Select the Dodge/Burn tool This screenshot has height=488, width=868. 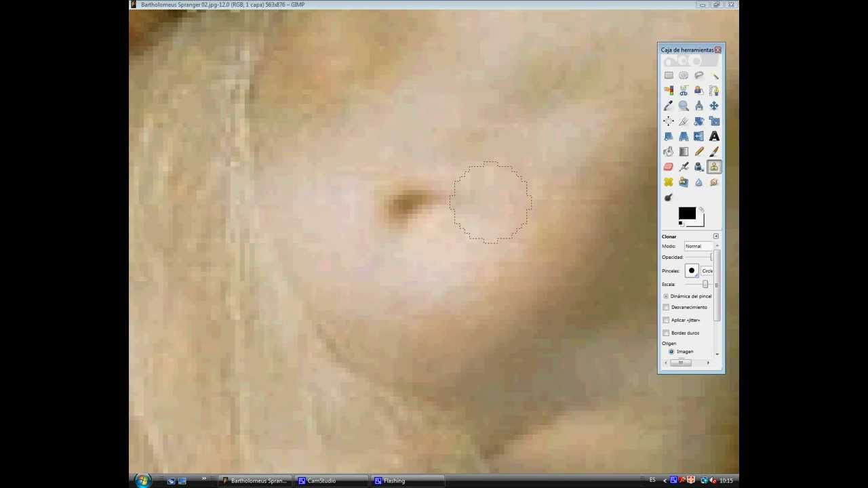pos(669,197)
